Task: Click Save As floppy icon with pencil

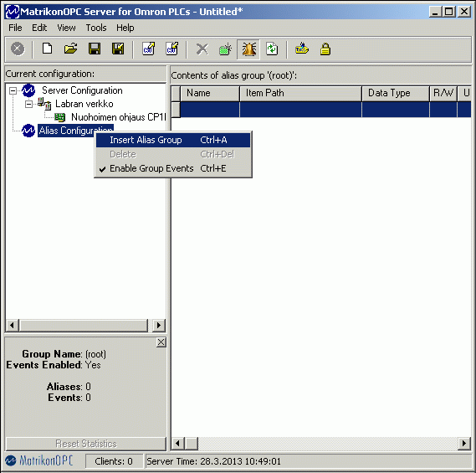Action: (x=118, y=49)
